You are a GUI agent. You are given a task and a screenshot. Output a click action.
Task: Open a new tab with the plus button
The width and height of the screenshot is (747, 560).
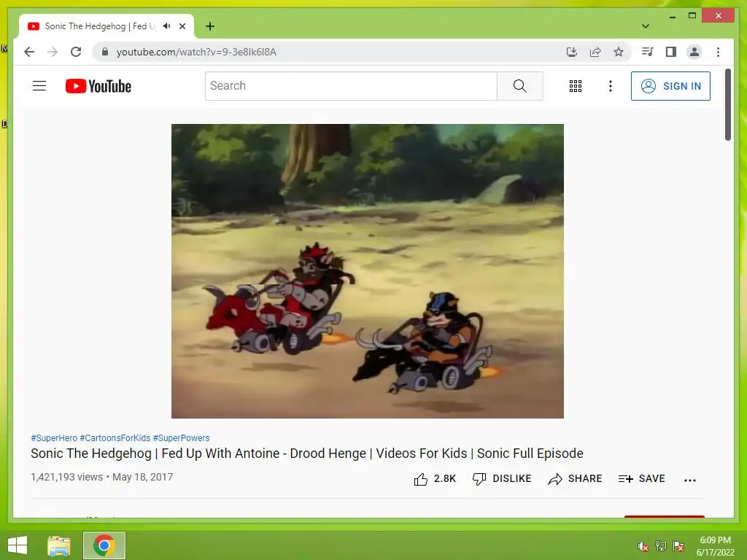pos(210,26)
